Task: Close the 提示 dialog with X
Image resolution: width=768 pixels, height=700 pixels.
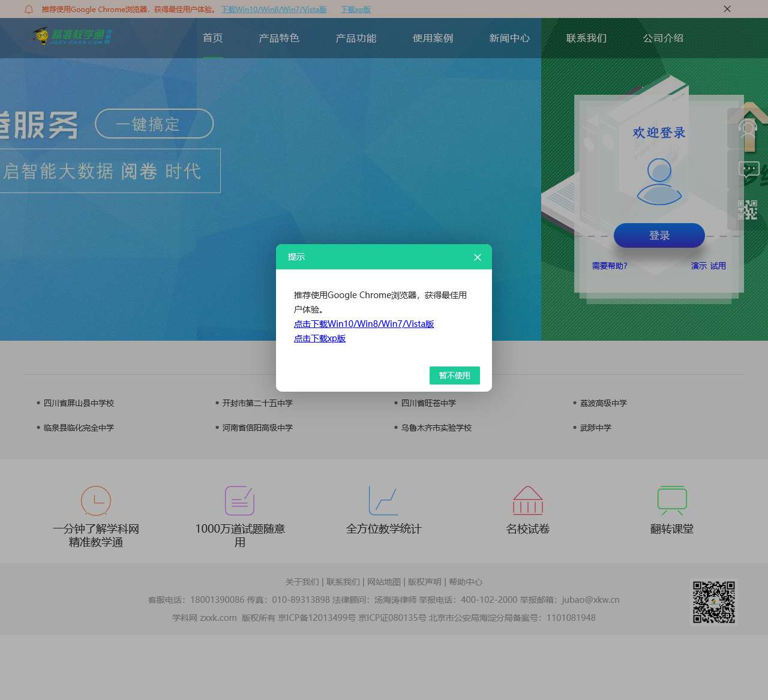Action: click(x=478, y=257)
